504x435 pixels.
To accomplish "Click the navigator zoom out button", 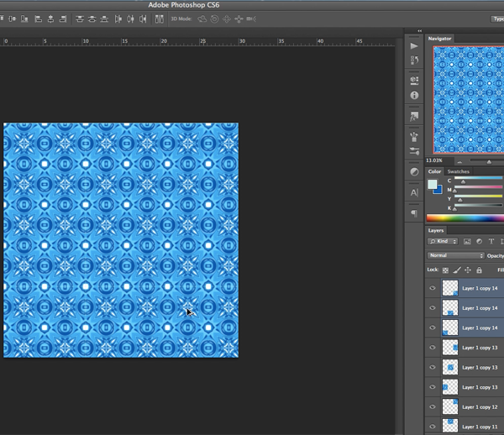I will 459,161.
